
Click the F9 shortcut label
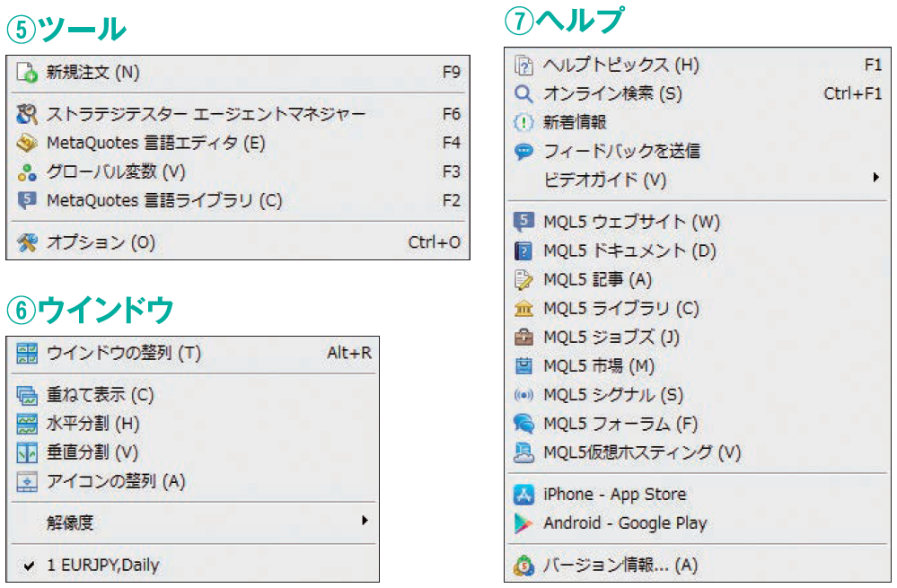(452, 73)
